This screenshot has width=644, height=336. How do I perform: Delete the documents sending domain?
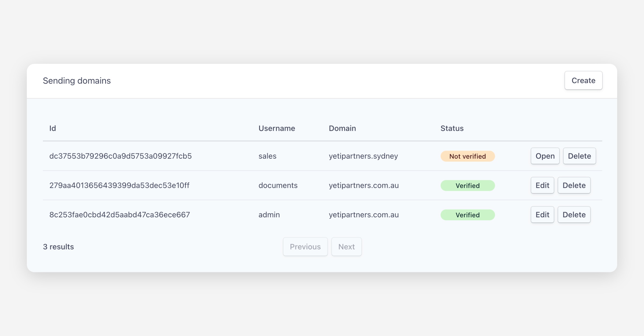574,185
